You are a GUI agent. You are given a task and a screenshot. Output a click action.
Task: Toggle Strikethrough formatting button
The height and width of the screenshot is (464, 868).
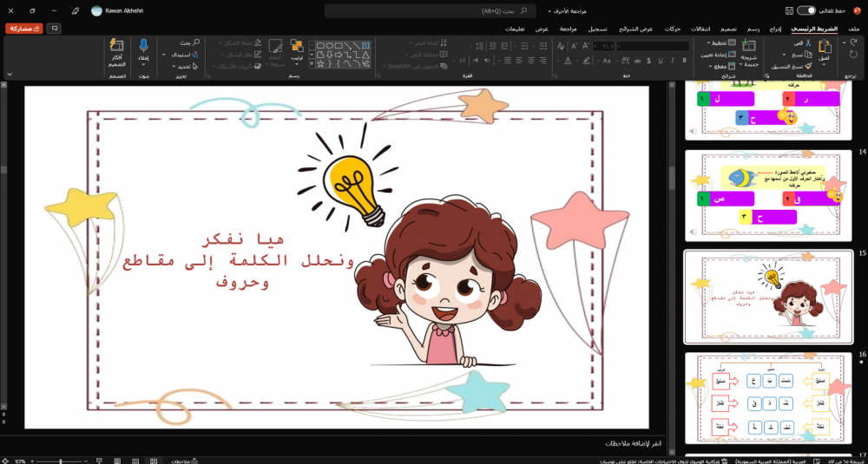pos(637,61)
